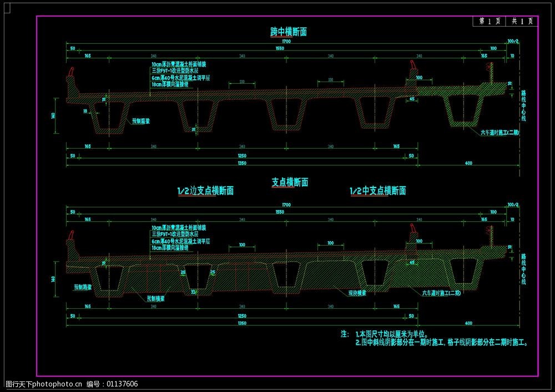Select the 1/2中支点横断面 heading
555x392 pixels.
[x=378, y=191]
